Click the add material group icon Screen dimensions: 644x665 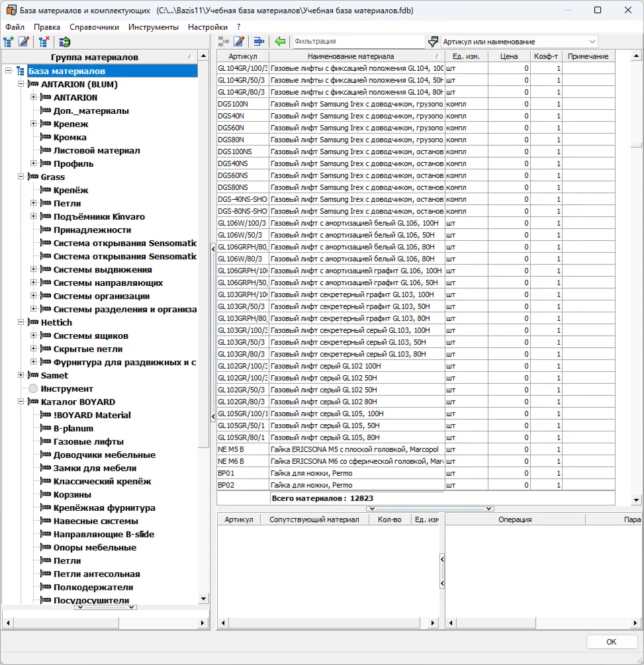click(9, 42)
